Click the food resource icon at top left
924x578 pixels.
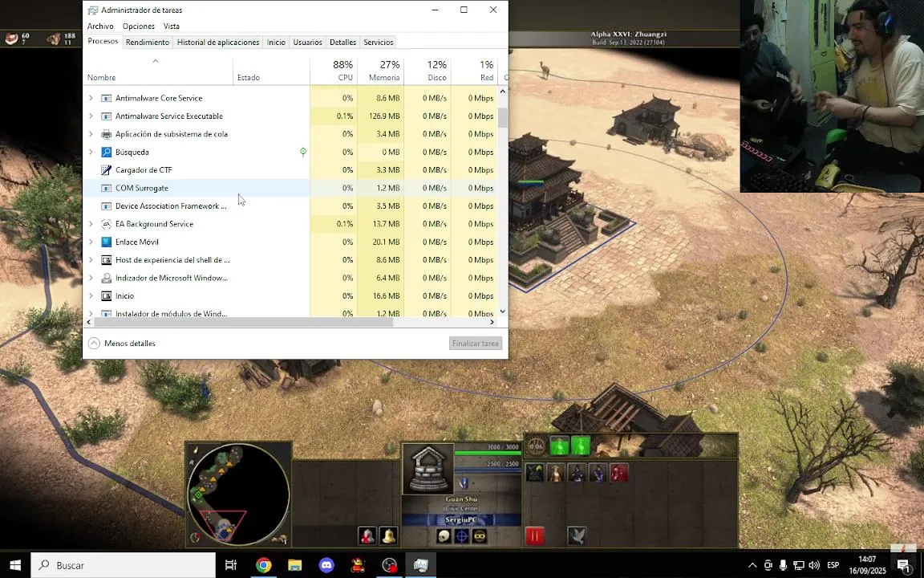coord(12,39)
